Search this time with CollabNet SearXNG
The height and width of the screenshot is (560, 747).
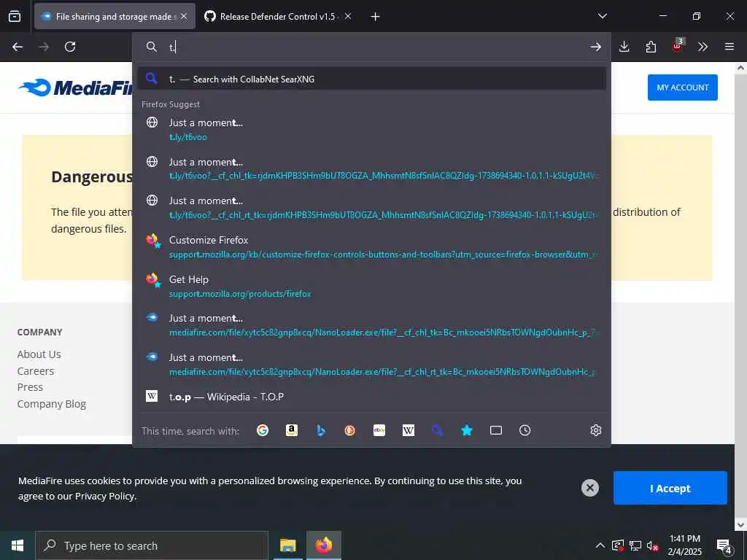click(438, 430)
